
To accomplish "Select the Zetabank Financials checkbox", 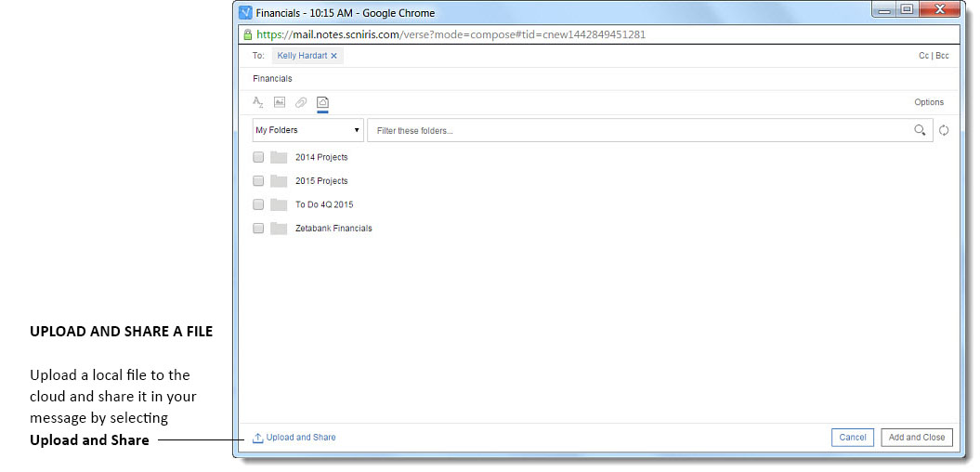I will click(258, 229).
